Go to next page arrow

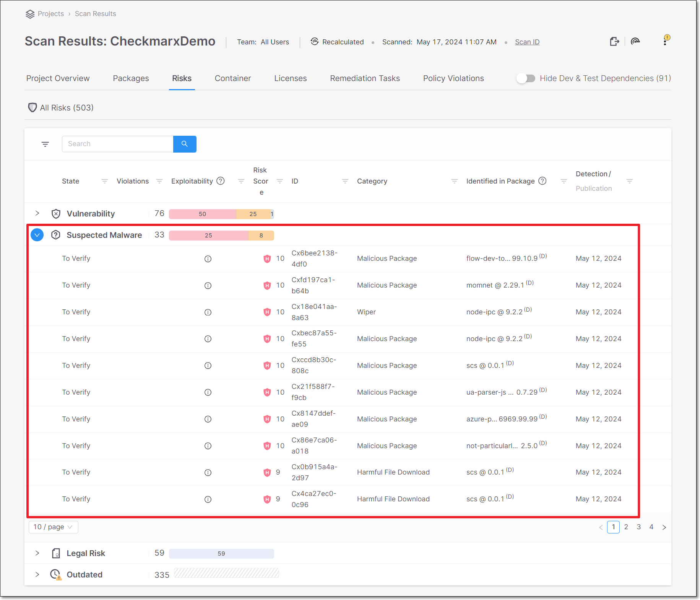tap(664, 527)
